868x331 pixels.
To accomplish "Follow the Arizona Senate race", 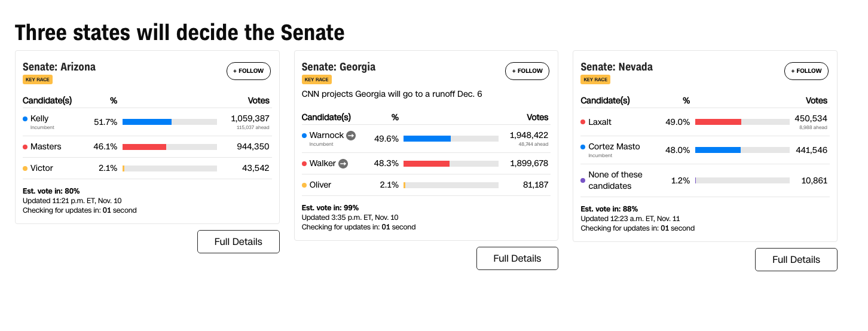I will 249,71.
